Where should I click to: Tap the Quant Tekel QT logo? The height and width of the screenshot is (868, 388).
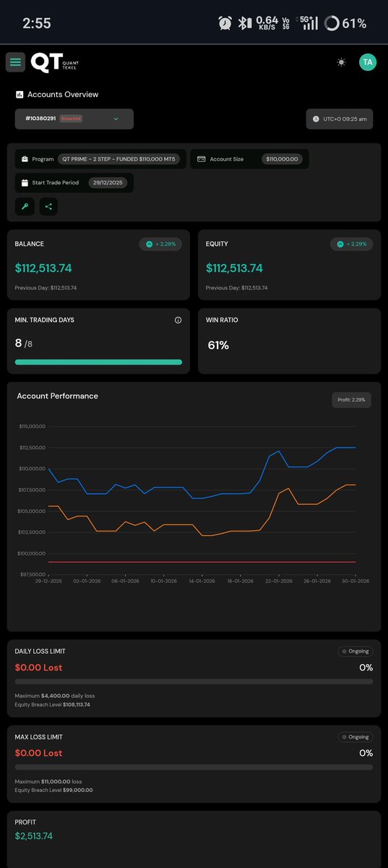56,63
